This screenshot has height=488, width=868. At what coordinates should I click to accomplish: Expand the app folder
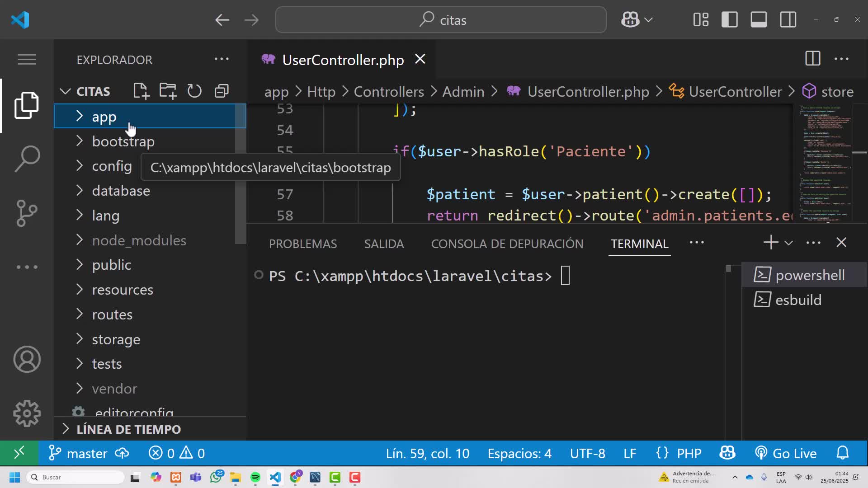point(150,116)
